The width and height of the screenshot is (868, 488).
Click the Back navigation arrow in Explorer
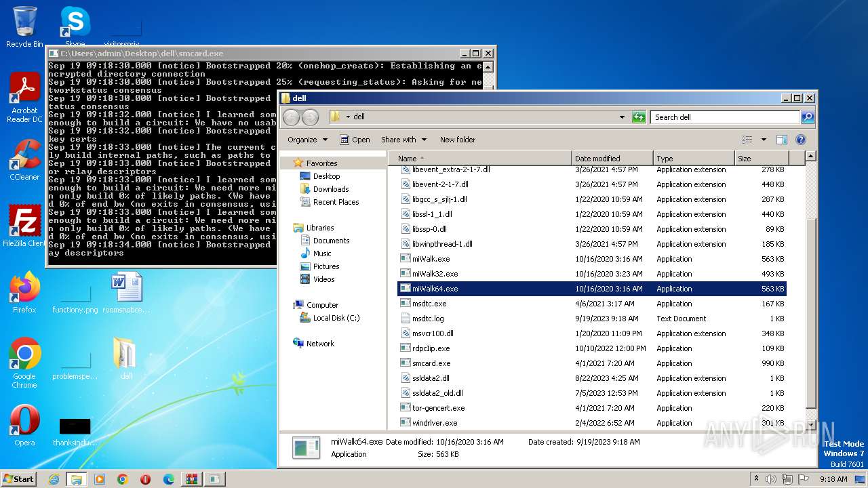coord(292,117)
